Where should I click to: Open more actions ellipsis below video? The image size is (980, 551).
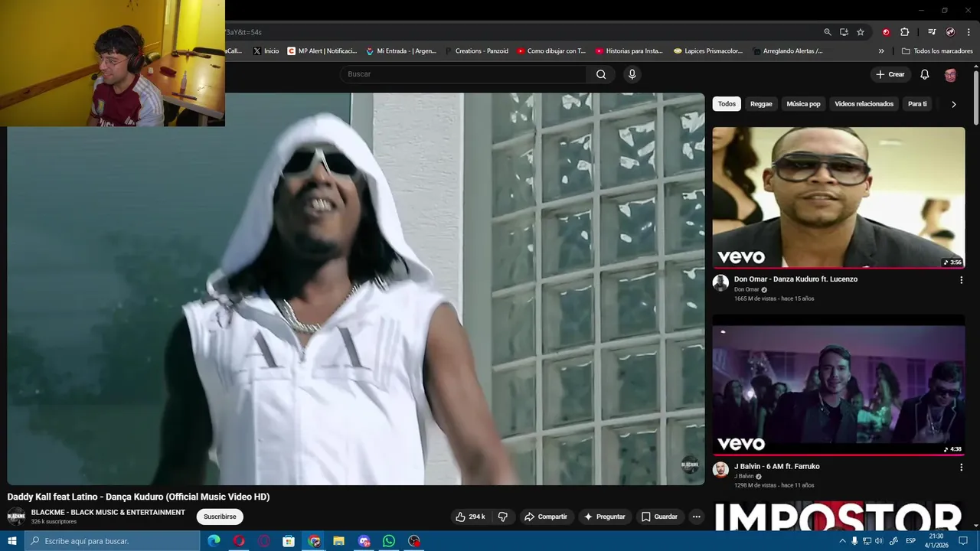click(x=696, y=517)
